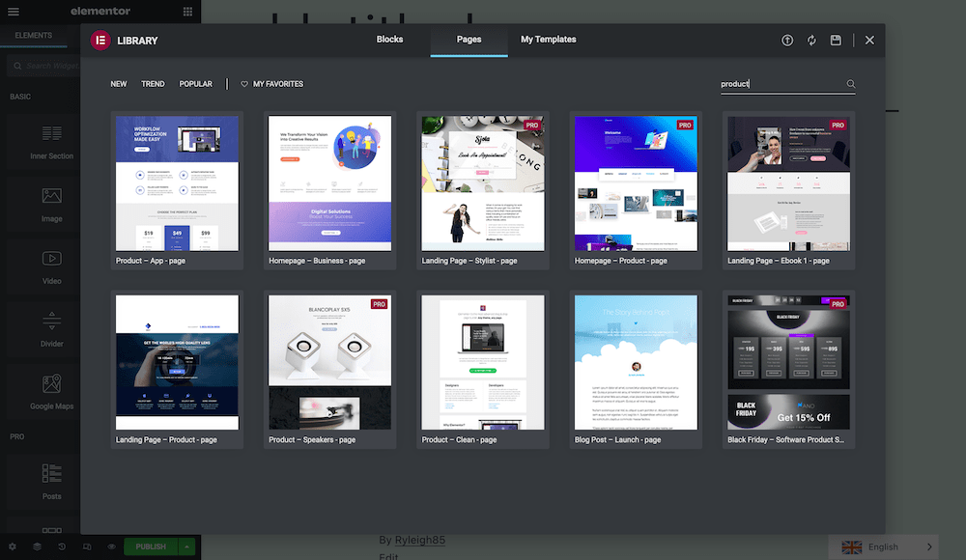Open the History icon in bottom bar
The width and height of the screenshot is (966, 560).
click(62, 546)
